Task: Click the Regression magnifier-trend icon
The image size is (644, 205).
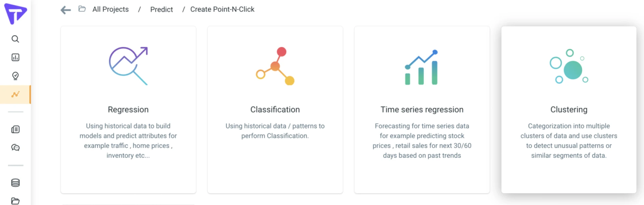Action: point(128,66)
